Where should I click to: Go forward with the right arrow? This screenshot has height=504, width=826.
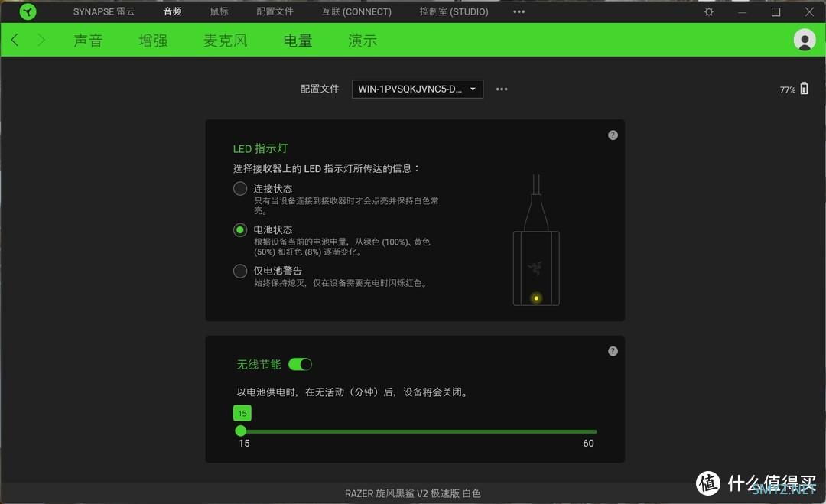pos(41,40)
